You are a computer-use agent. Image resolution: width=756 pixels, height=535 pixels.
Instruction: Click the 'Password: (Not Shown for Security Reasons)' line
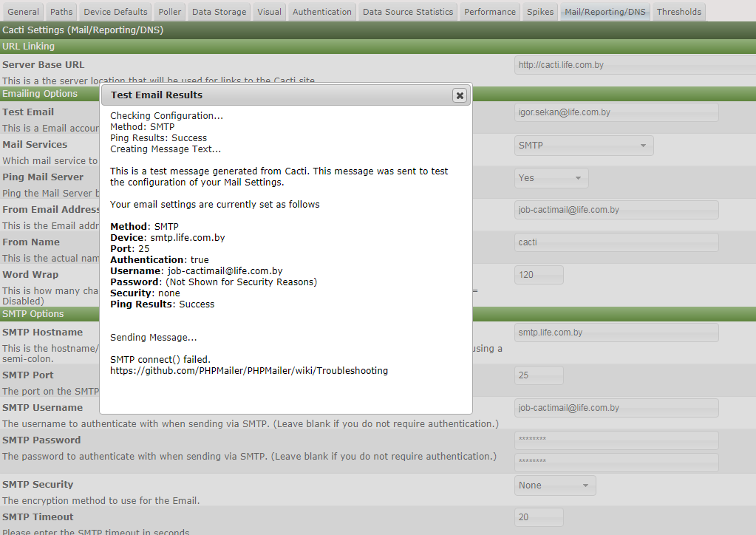(x=213, y=282)
